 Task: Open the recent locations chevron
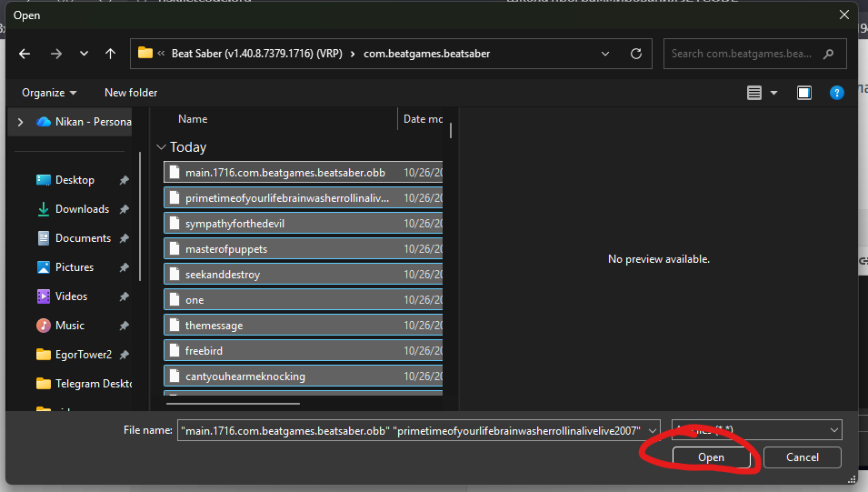84,54
